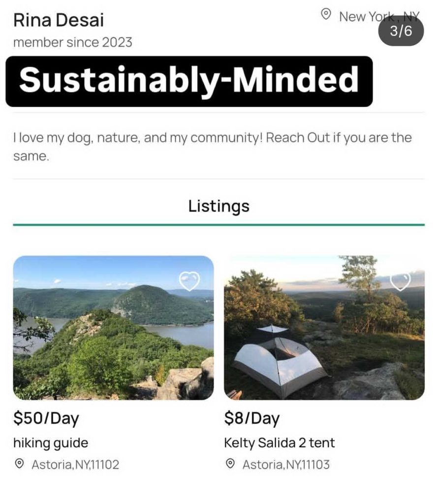This screenshot has width=437, height=504.
Task: Click the "member since 2023" text
Action: pos(73,42)
